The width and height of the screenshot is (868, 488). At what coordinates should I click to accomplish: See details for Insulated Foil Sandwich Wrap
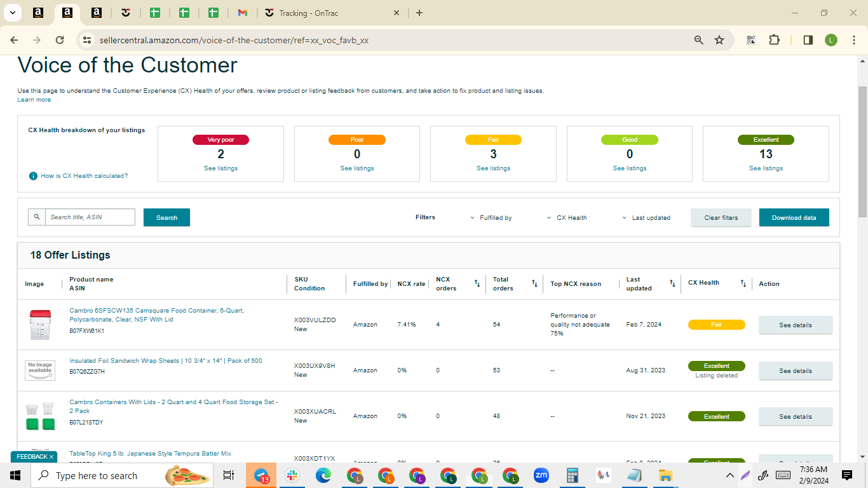click(796, 370)
